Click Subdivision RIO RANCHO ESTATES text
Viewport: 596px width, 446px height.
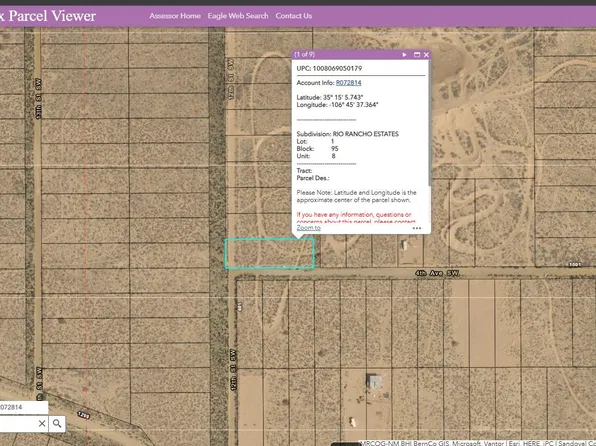pos(347,134)
